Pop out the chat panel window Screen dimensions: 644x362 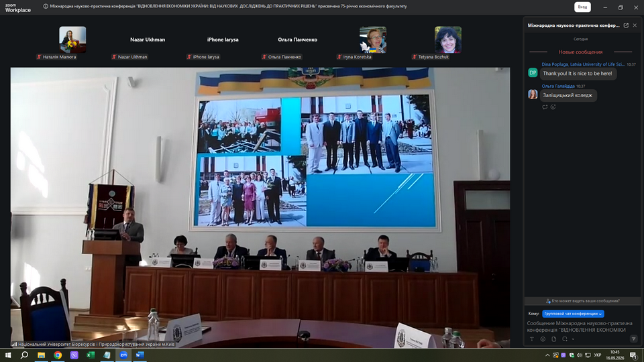(x=626, y=25)
